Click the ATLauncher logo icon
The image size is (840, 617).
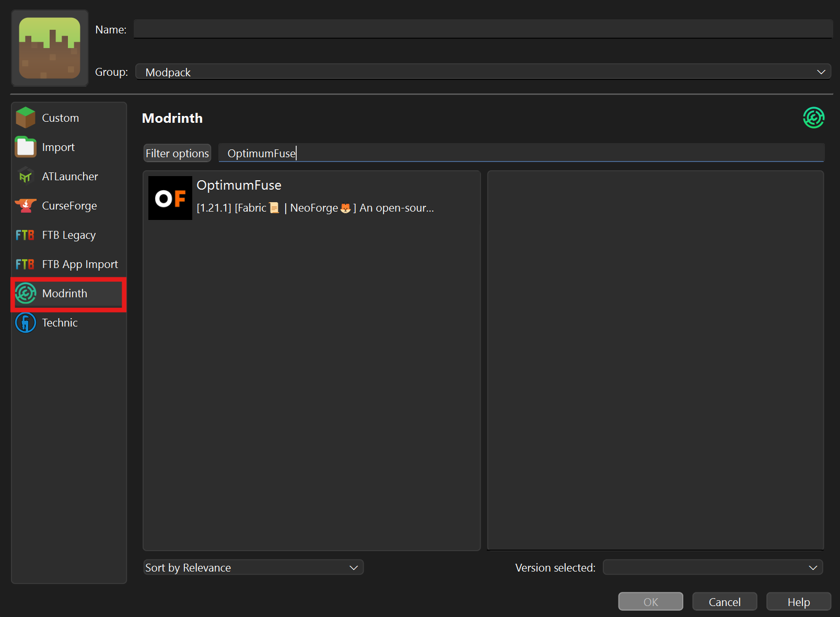tap(26, 177)
